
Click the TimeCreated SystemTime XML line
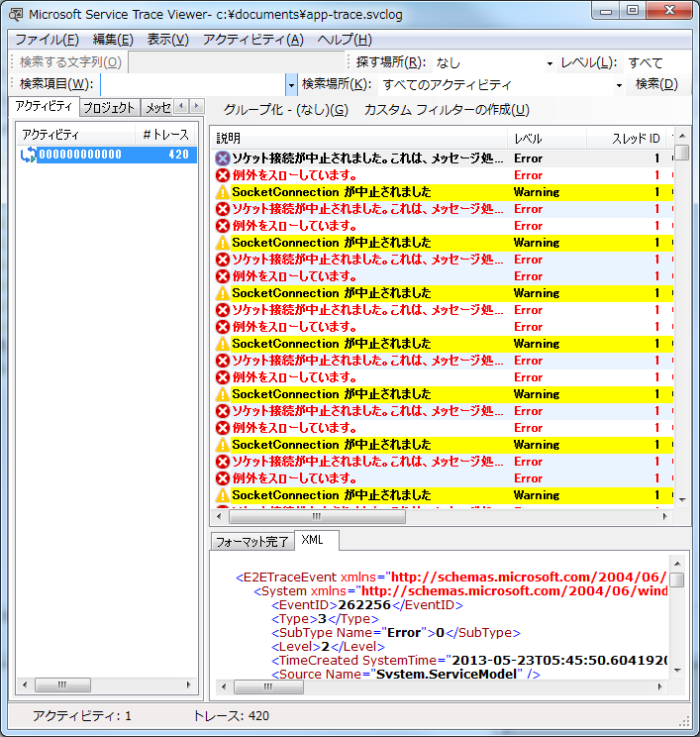469,661
